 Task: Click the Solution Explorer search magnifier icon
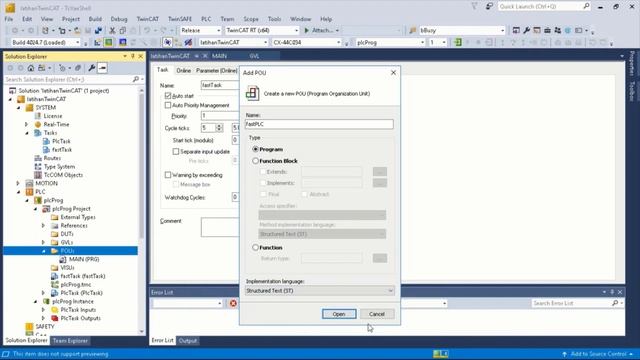tap(136, 79)
